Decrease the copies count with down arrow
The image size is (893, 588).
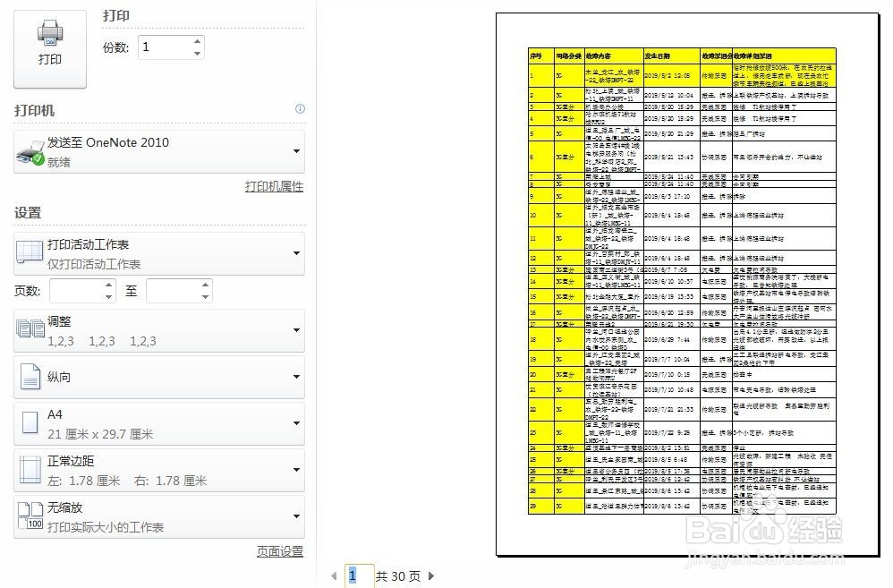[x=197, y=54]
